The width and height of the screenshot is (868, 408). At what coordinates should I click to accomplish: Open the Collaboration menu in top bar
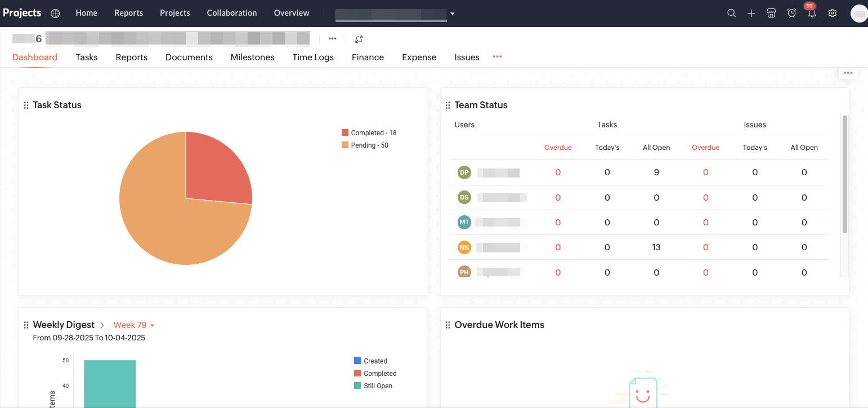pyautogui.click(x=231, y=13)
